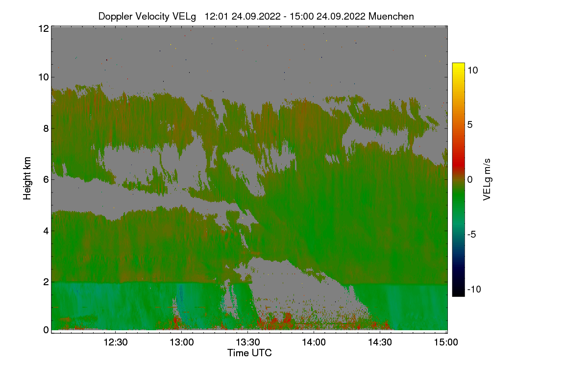
Task: Click the '14:30' time tick label
Action: (380, 343)
